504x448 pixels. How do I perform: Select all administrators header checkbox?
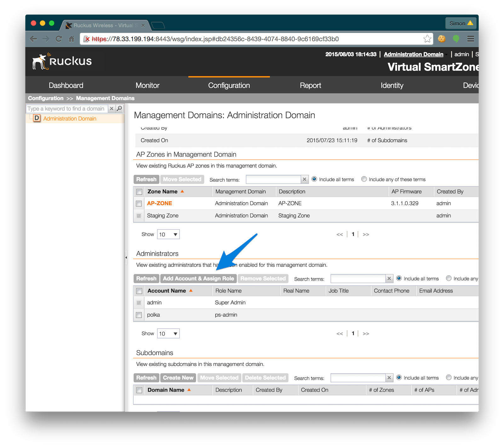point(139,291)
